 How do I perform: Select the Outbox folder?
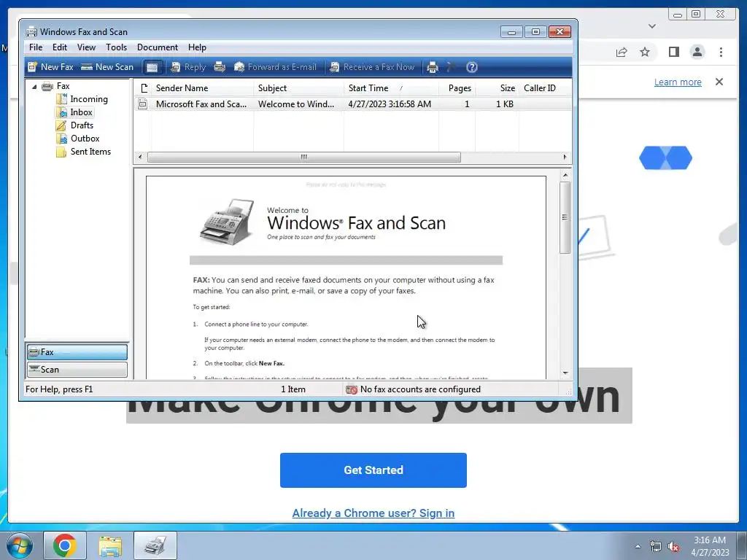[85, 139]
